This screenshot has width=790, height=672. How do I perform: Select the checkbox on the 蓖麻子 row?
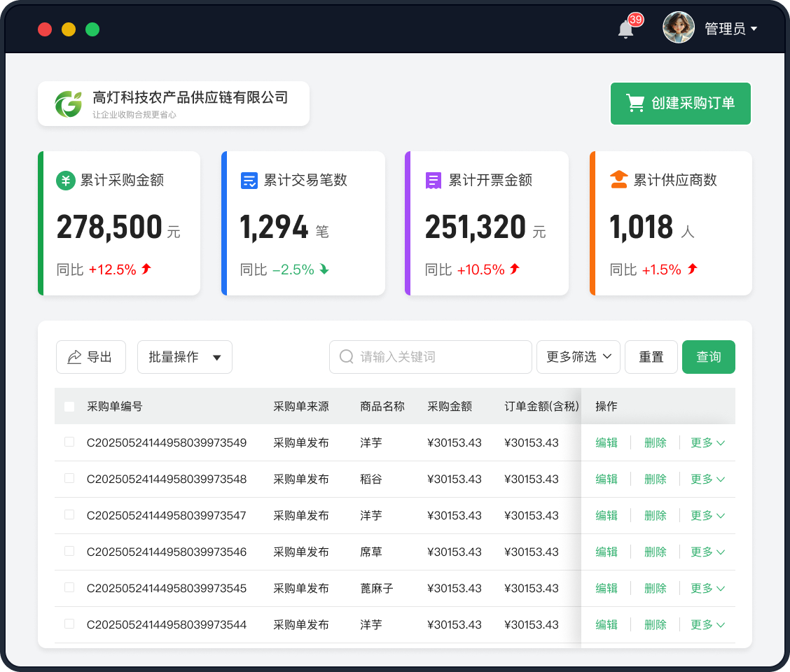click(69, 588)
